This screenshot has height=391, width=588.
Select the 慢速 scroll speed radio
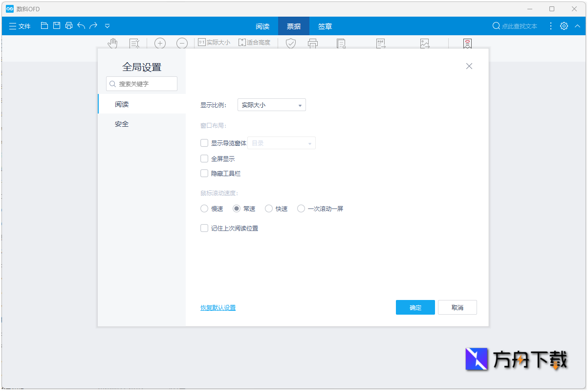204,208
